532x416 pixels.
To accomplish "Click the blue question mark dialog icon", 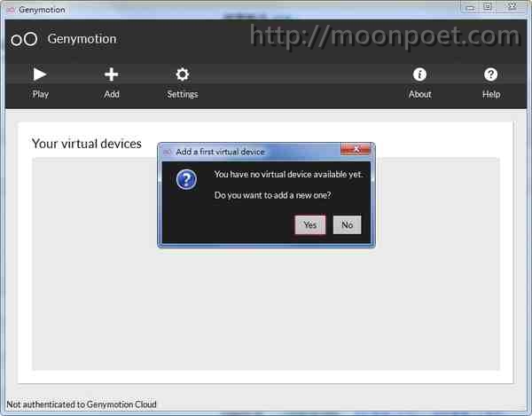I will 186,180.
